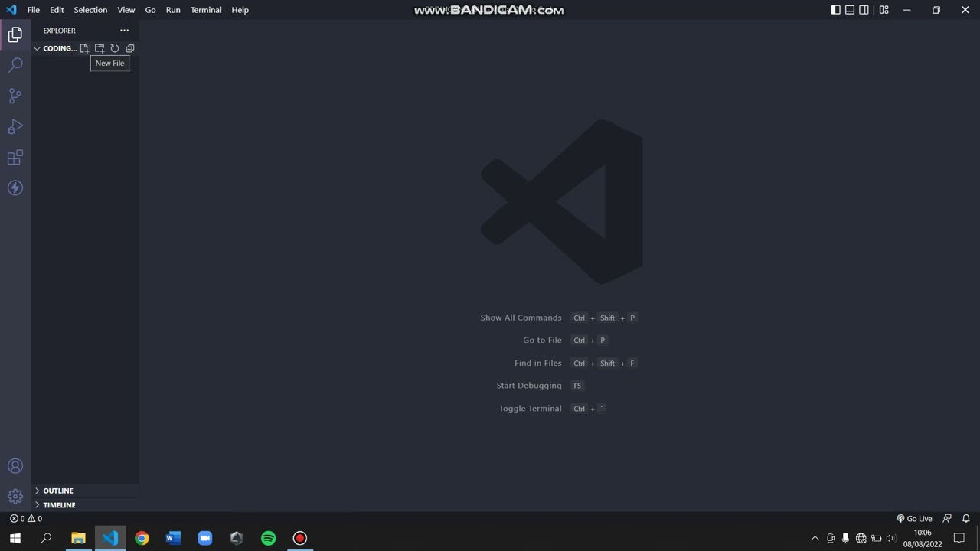Click the Windows Start button
Screen dimensions: 980x551
coord(15,538)
